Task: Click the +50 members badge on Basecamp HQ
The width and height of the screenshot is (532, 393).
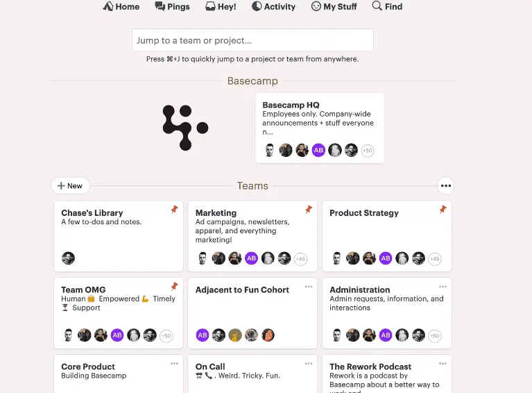Action: (x=368, y=151)
